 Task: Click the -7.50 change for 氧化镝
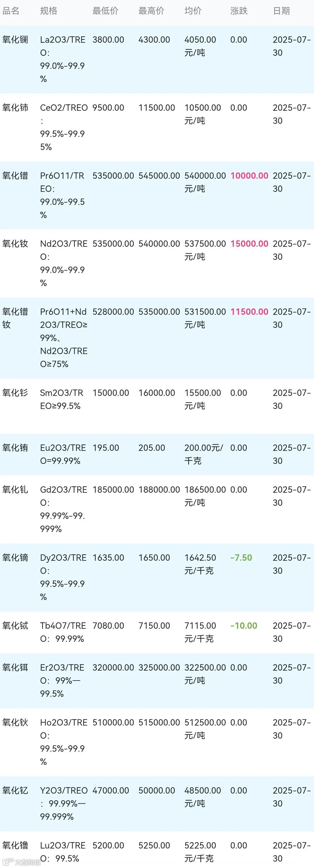click(241, 558)
